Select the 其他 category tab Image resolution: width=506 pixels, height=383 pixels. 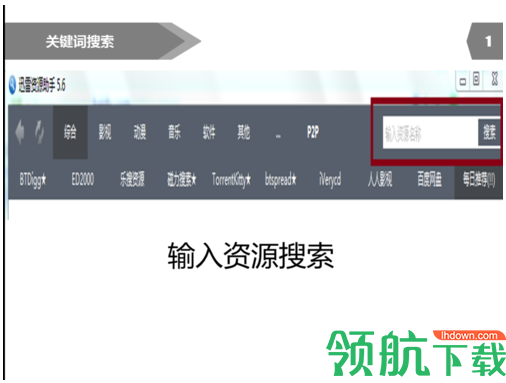coord(244,132)
